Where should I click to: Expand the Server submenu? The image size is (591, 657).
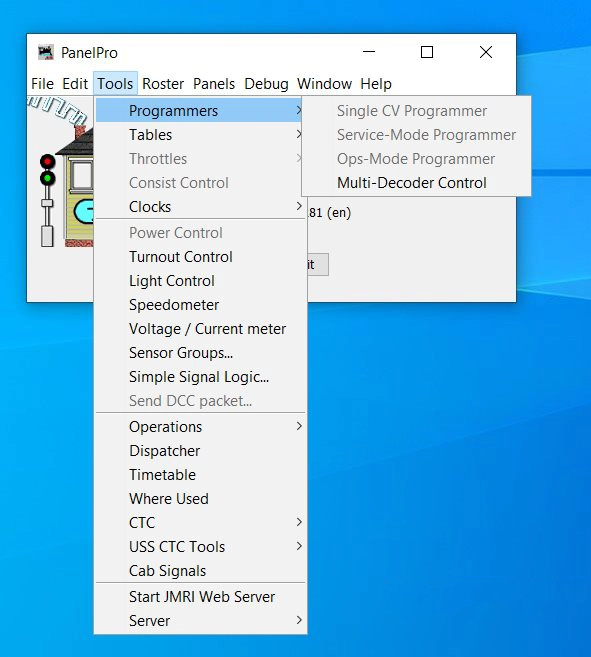[x=200, y=621]
